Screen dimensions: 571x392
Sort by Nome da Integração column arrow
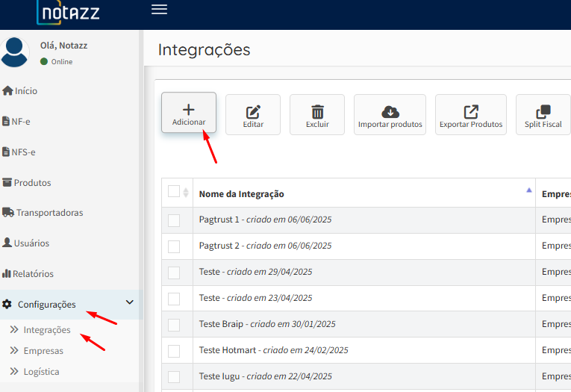click(x=529, y=191)
